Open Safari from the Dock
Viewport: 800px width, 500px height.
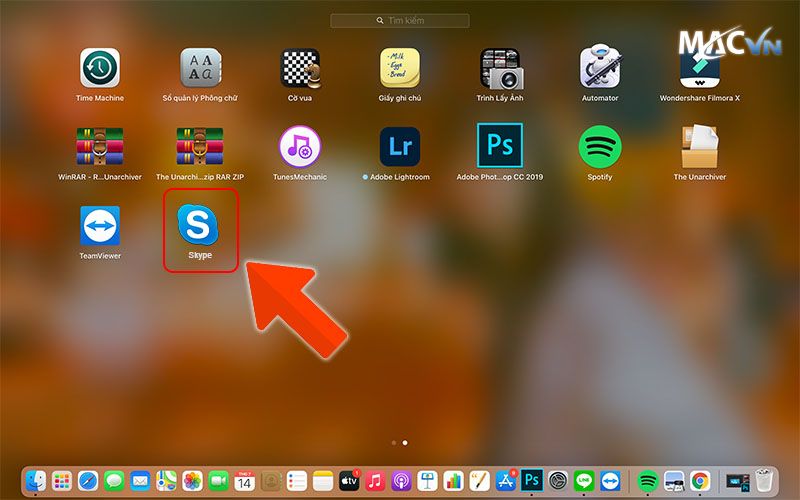[88, 481]
